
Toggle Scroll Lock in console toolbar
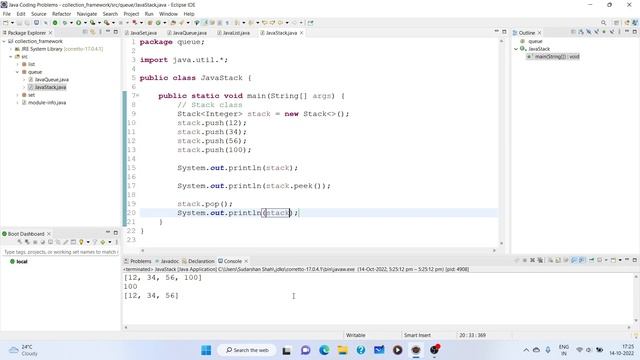tap(558, 260)
